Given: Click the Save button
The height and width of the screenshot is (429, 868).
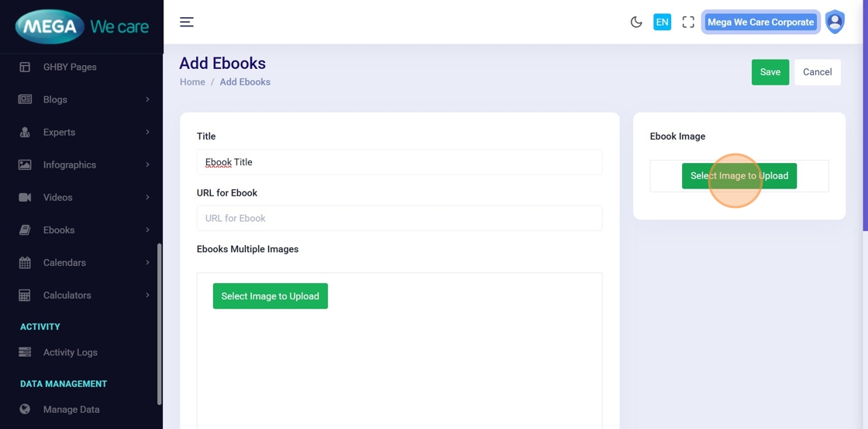Looking at the screenshot, I should click(x=770, y=72).
